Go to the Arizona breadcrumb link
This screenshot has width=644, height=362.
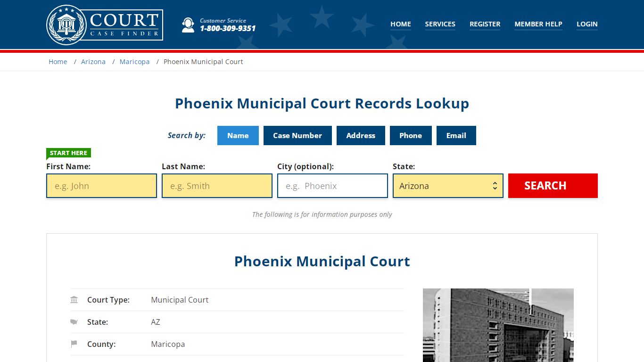(93, 62)
